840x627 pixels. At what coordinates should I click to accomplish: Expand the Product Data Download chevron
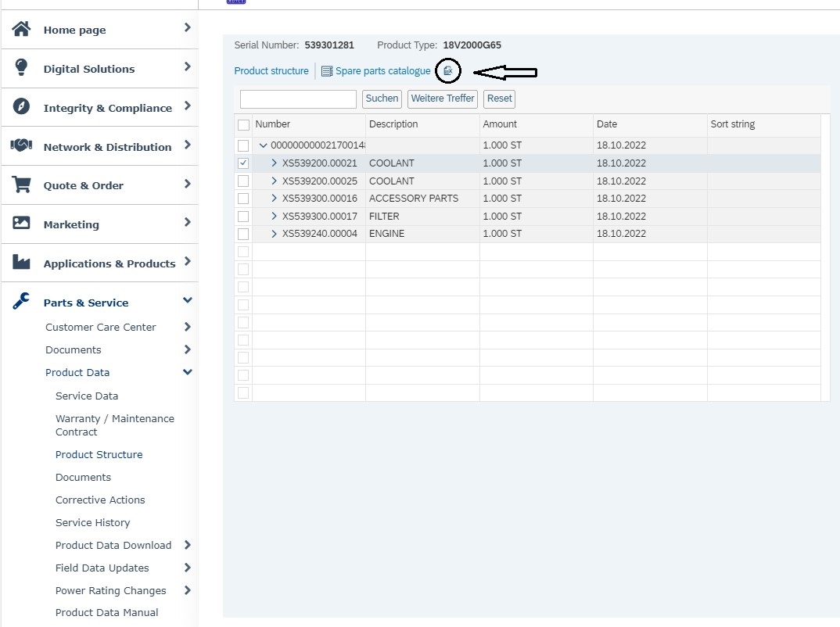(188, 545)
